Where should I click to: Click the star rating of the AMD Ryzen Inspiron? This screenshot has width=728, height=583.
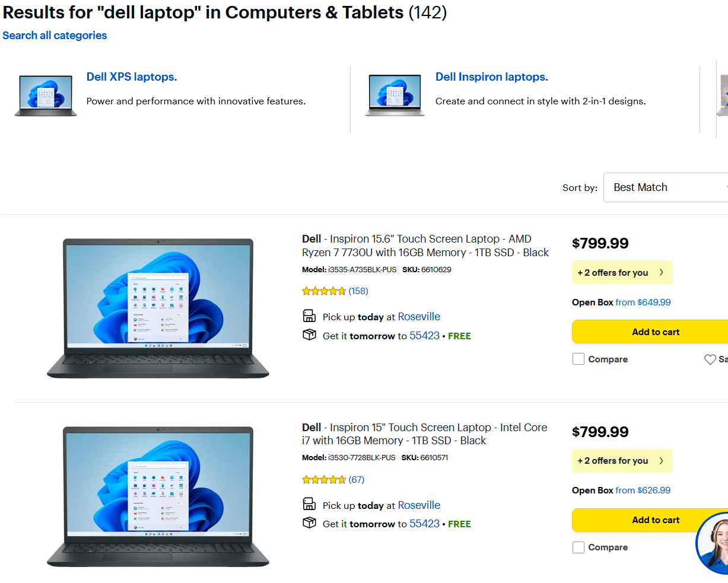pos(324,291)
